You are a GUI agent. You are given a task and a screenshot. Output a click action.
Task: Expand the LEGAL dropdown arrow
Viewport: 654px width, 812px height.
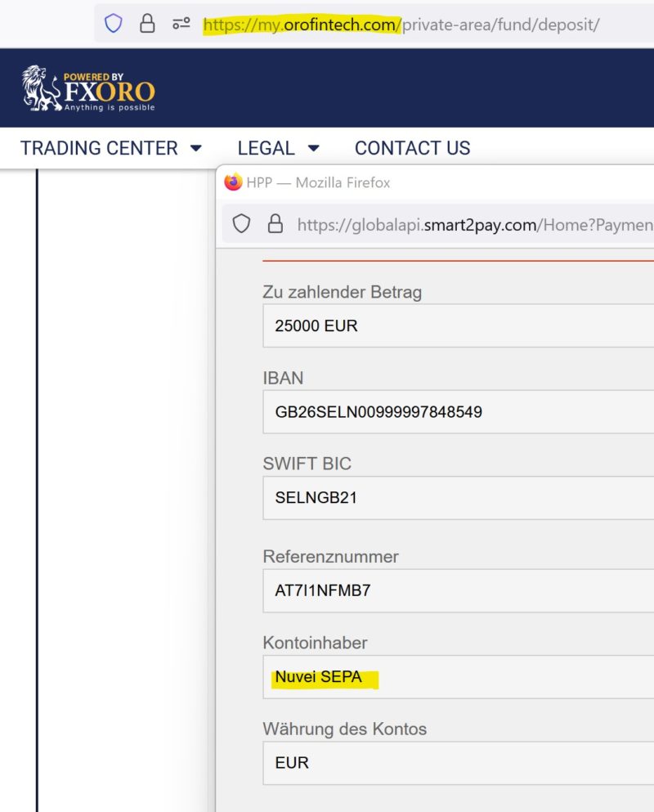point(314,148)
